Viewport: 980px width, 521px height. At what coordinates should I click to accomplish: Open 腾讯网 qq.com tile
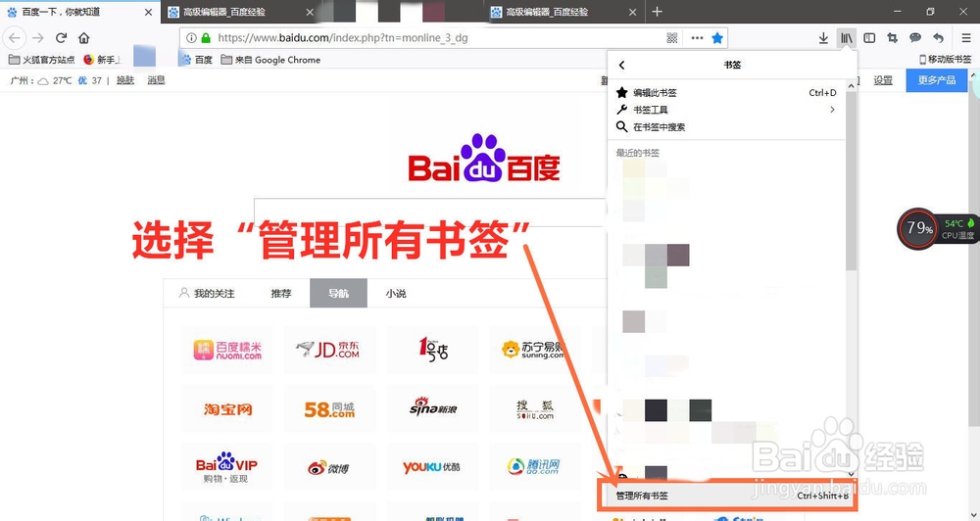point(535,467)
